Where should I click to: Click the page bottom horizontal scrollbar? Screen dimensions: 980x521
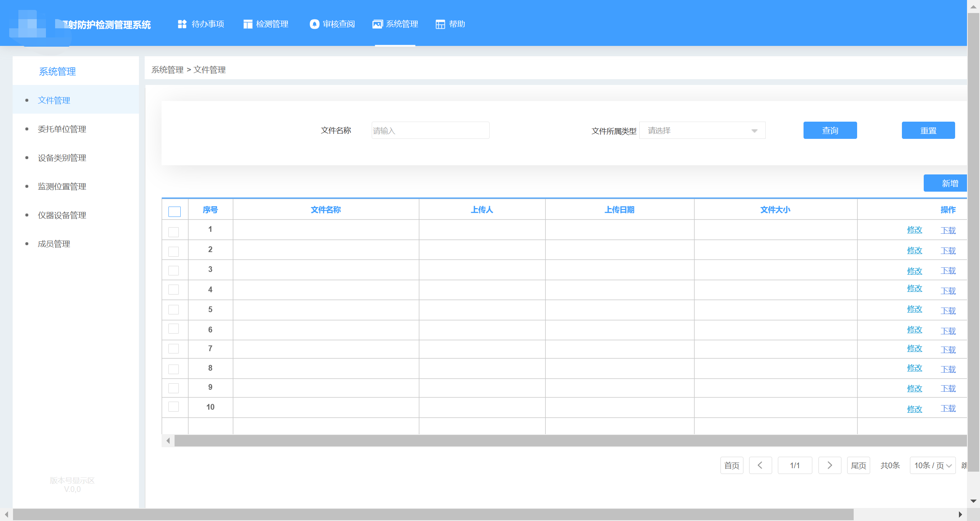point(433,514)
